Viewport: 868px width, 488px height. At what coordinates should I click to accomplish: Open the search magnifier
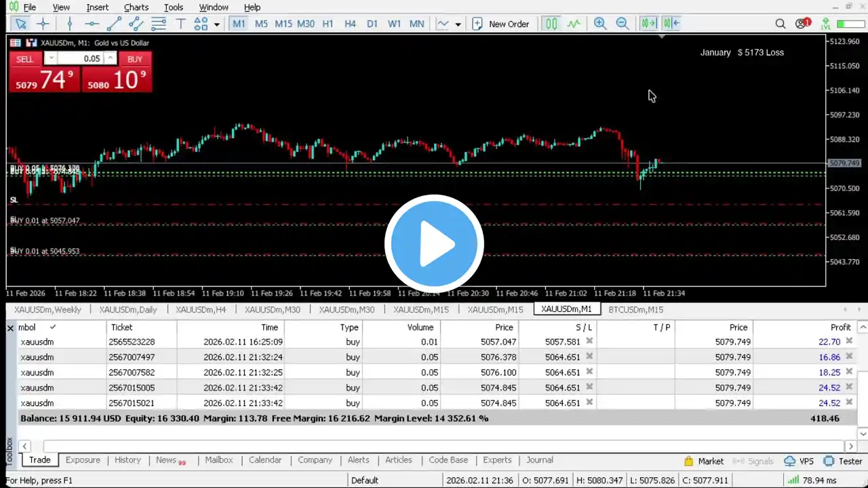pos(781,24)
